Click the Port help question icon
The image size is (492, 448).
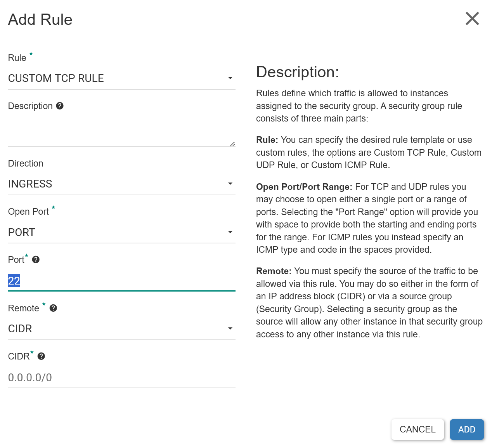pyautogui.click(x=36, y=260)
